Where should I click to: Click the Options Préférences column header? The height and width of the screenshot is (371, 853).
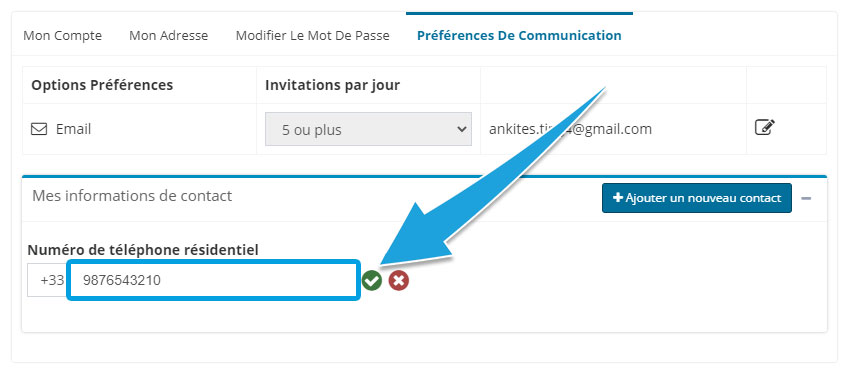point(102,85)
